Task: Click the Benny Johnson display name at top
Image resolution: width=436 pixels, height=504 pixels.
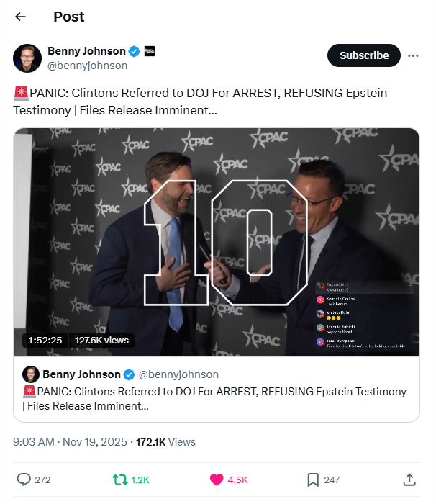Action: tap(86, 50)
